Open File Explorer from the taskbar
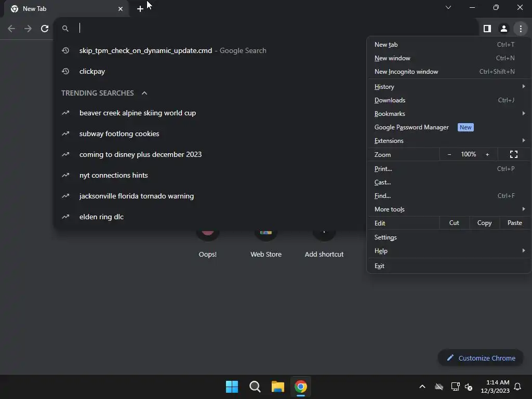 click(x=277, y=387)
